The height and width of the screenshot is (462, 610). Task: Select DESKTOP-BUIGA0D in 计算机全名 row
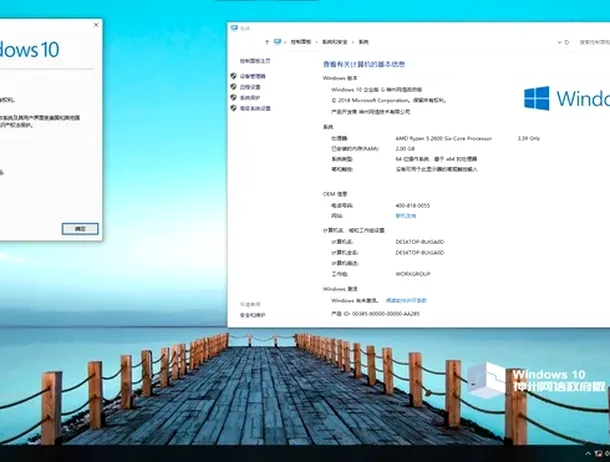coord(419,252)
